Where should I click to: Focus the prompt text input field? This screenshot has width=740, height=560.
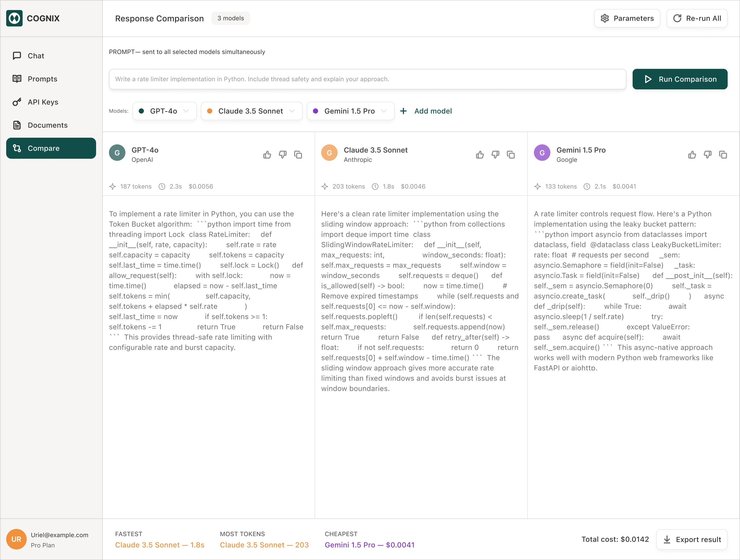pyautogui.click(x=367, y=79)
